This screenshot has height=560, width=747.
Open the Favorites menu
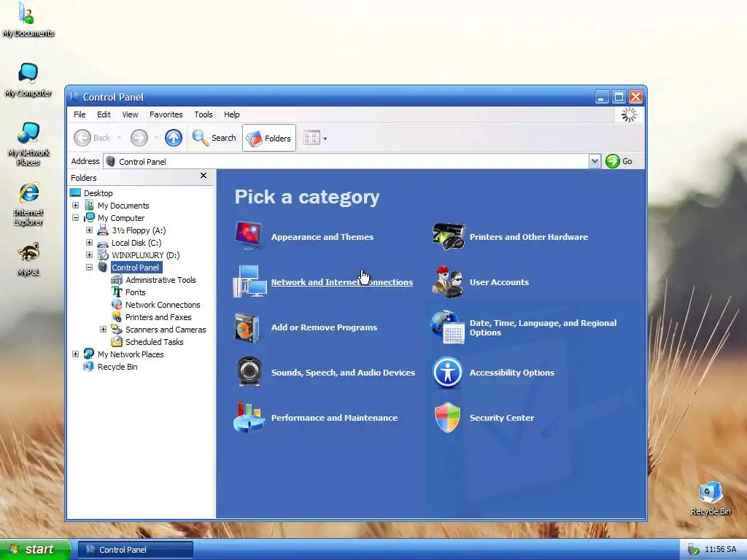click(166, 114)
